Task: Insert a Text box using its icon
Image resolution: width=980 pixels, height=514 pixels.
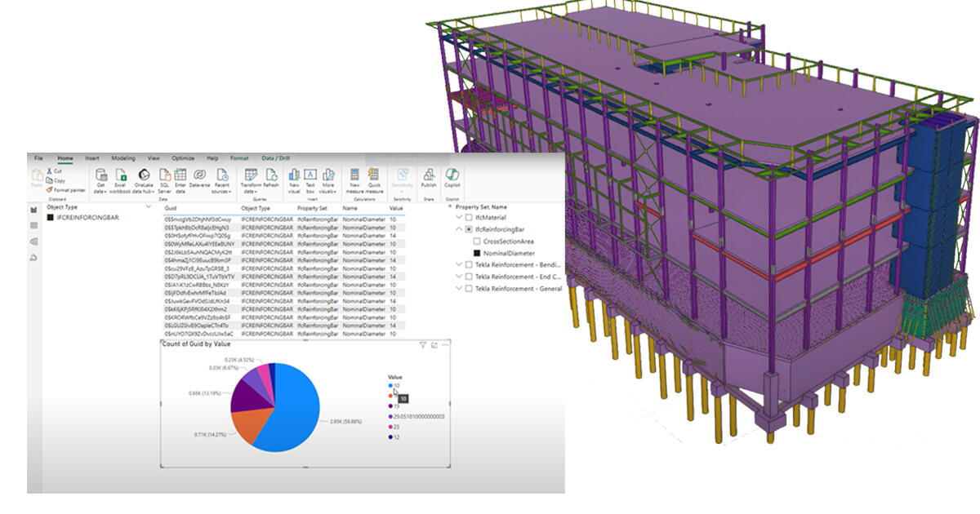Action: pyautogui.click(x=310, y=173)
